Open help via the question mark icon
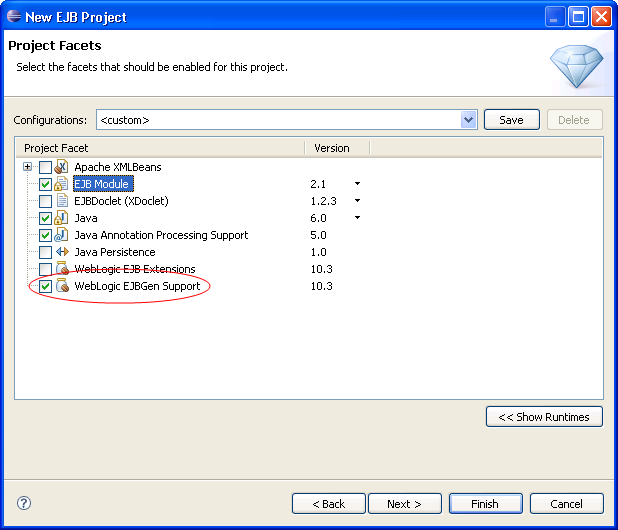This screenshot has height=530, width=618. point(24,503)
